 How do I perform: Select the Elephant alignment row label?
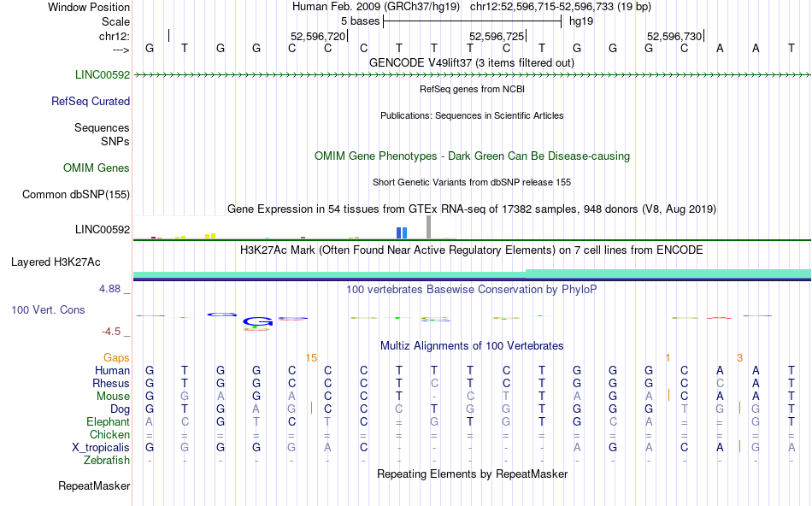tap(108, 421)
